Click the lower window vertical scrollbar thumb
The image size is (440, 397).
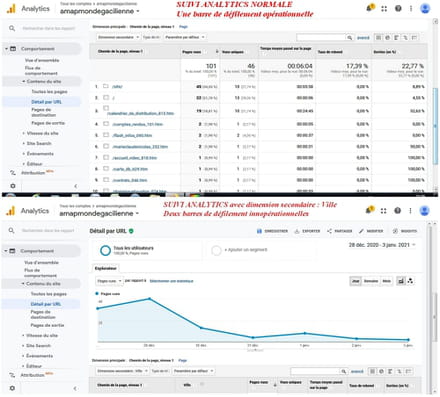434,317
